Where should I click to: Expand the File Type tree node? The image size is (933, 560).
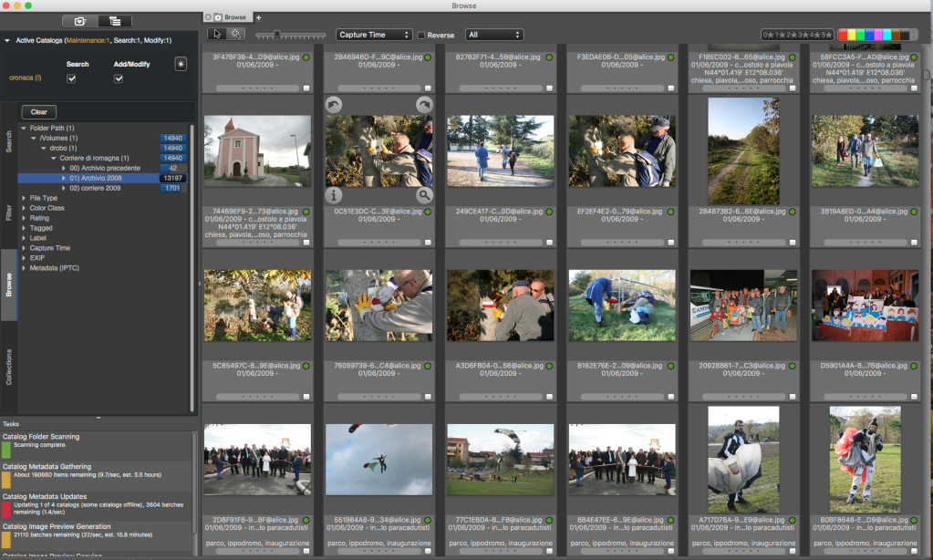[24, 198]
